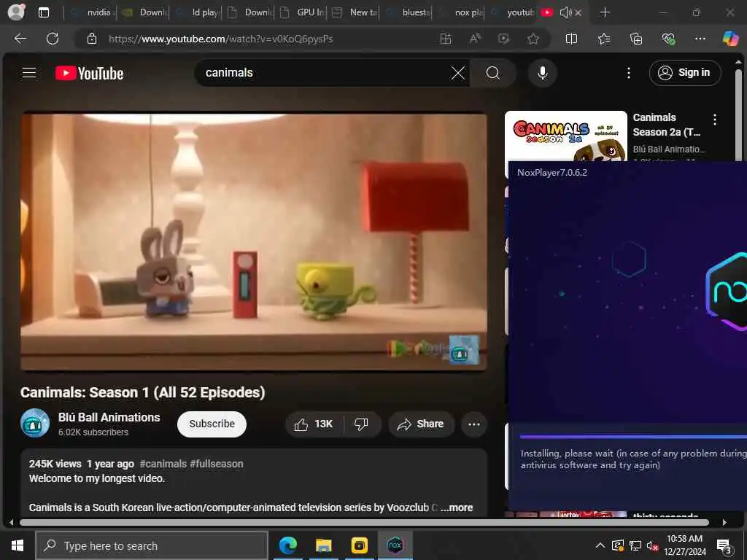
Task: Open tab actions menu icon
Action: pos(43,12)
